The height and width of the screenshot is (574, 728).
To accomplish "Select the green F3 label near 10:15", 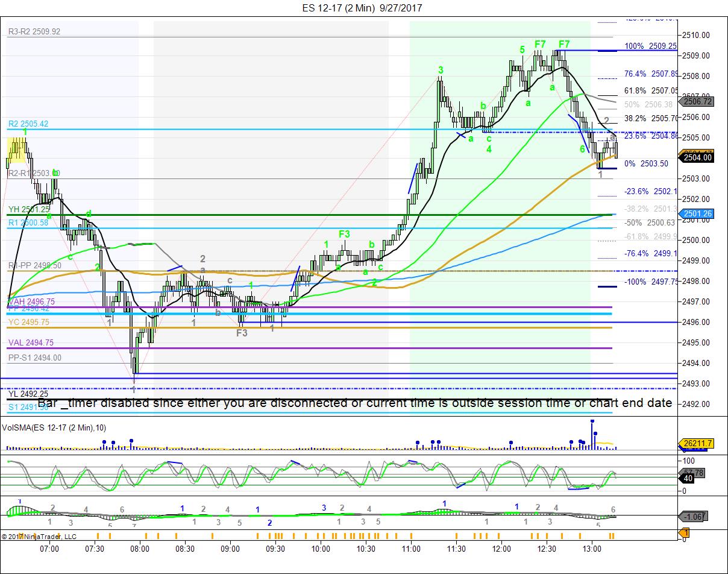I will point(344,233).
